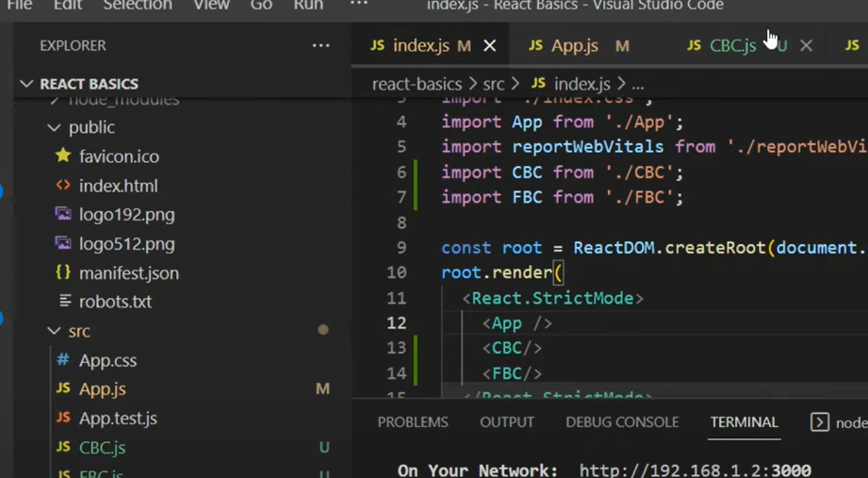Viewport: 868px width, 478px height.
Task: Click the hash icon beside App.css
Action: tap(63, 360)
